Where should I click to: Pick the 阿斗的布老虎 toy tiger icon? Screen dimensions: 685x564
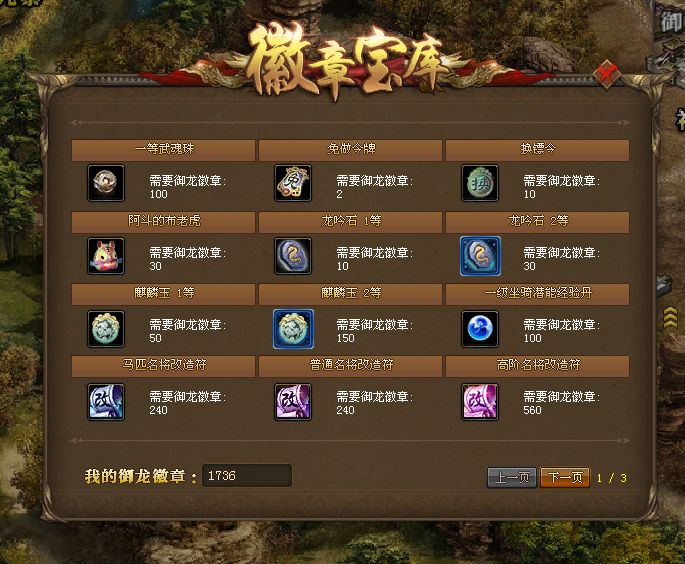pyautogui.click(x=106, y=256)
